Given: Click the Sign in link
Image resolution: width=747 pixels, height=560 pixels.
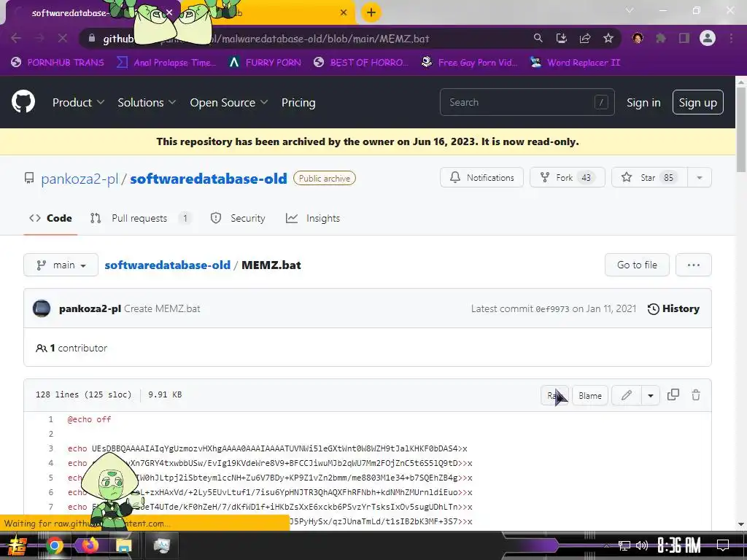Looking at the screenshot, I should (643, 102).
